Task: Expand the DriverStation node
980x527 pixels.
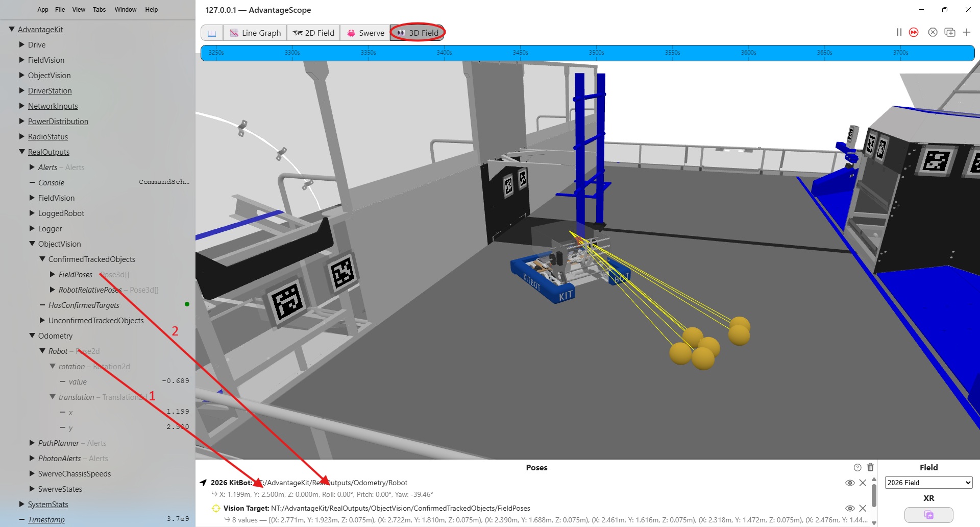Action: pos(22,90)
